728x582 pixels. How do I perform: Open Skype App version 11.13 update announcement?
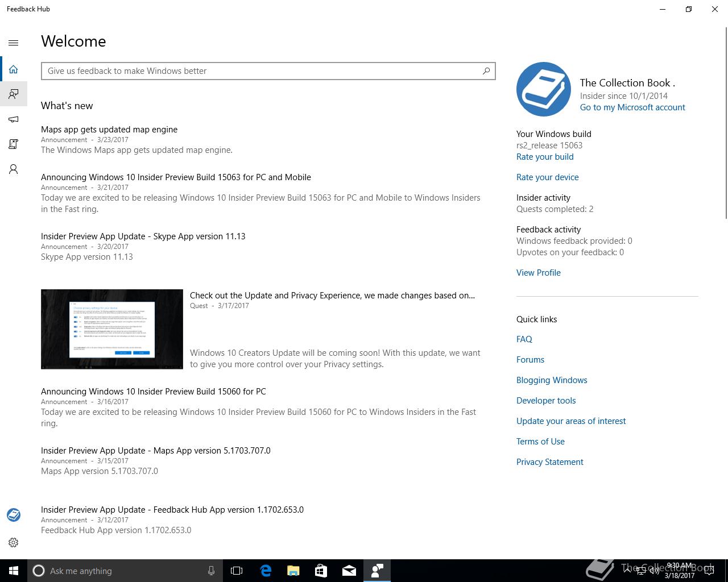coord(143,236)
